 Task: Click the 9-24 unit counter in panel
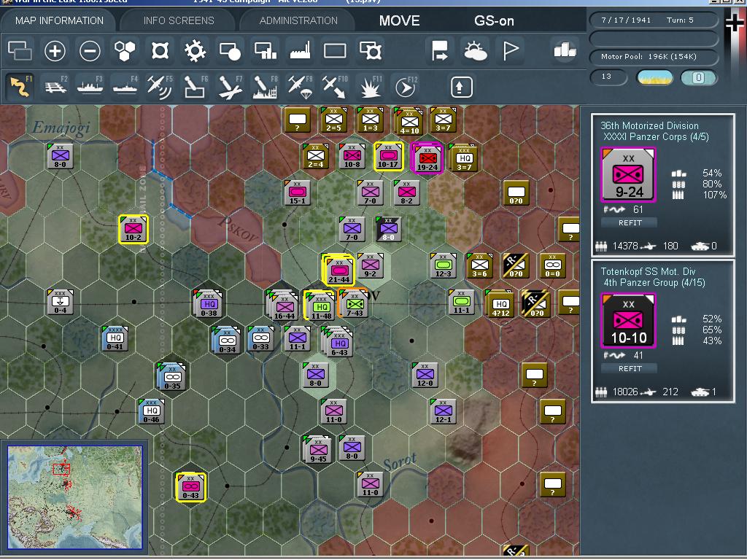tap(628, 174)
